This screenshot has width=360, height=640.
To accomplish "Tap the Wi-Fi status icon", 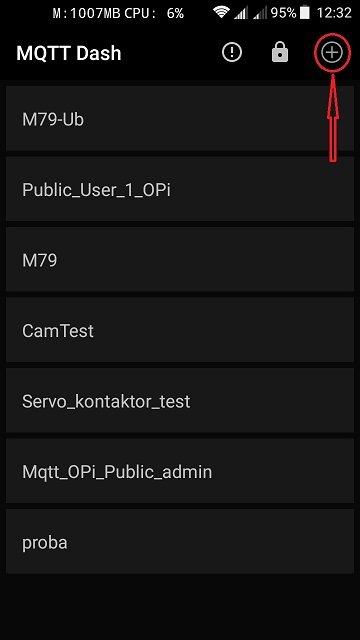I will pyautogui.click(x=221, y=13).
